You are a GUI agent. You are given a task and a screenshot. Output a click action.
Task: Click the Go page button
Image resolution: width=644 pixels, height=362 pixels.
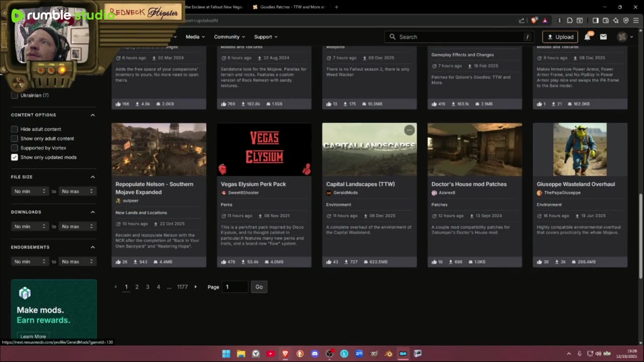pyautogui.click(x=259, y=287)
